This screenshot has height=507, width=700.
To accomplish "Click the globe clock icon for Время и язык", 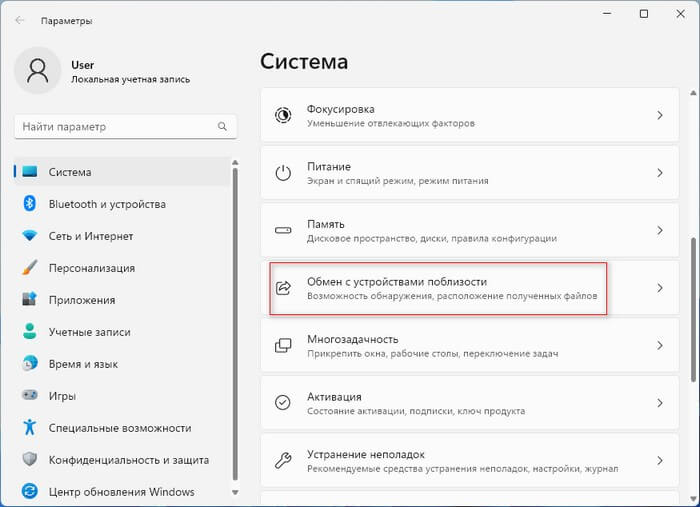I will [x=29, y=364].
